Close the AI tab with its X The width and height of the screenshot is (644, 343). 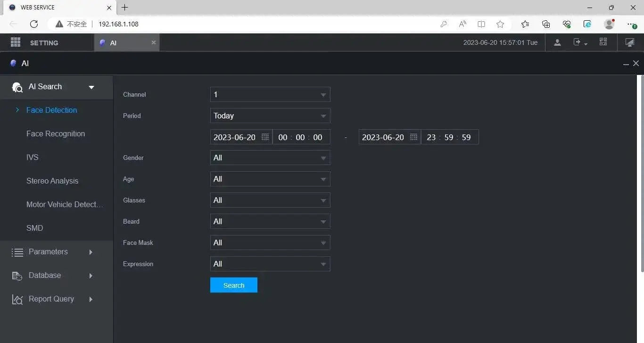[x=153, y=42]
